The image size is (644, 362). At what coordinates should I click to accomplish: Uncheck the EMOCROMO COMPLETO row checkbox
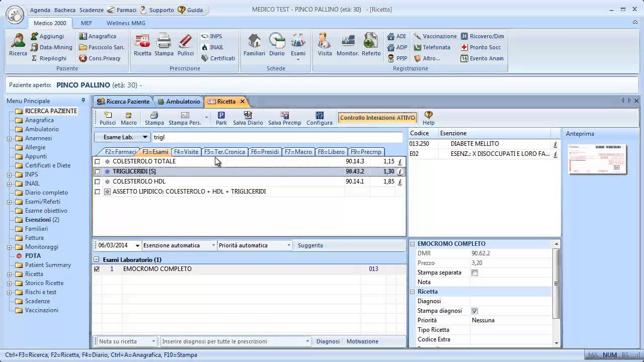tap(97, 269)
